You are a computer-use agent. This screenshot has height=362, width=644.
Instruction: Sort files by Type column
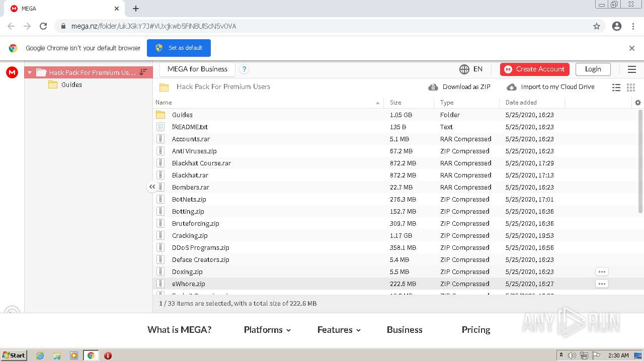(466, 103)
